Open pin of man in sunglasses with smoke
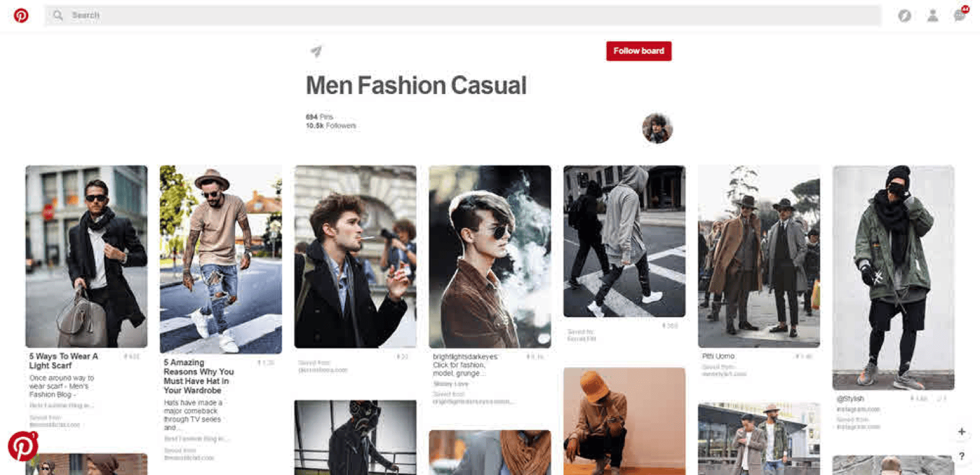Screen dimensions: 980x475 tap(490, 256)
